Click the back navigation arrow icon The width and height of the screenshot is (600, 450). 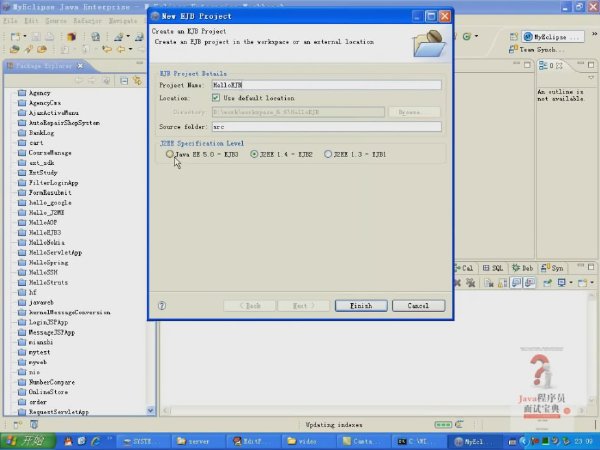[121, 49]
